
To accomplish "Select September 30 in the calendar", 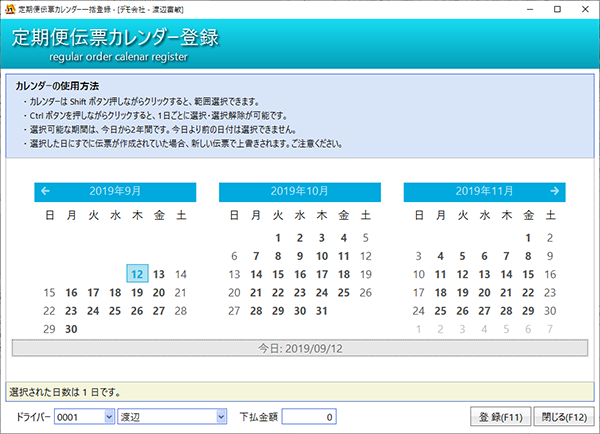I will 71,329.
